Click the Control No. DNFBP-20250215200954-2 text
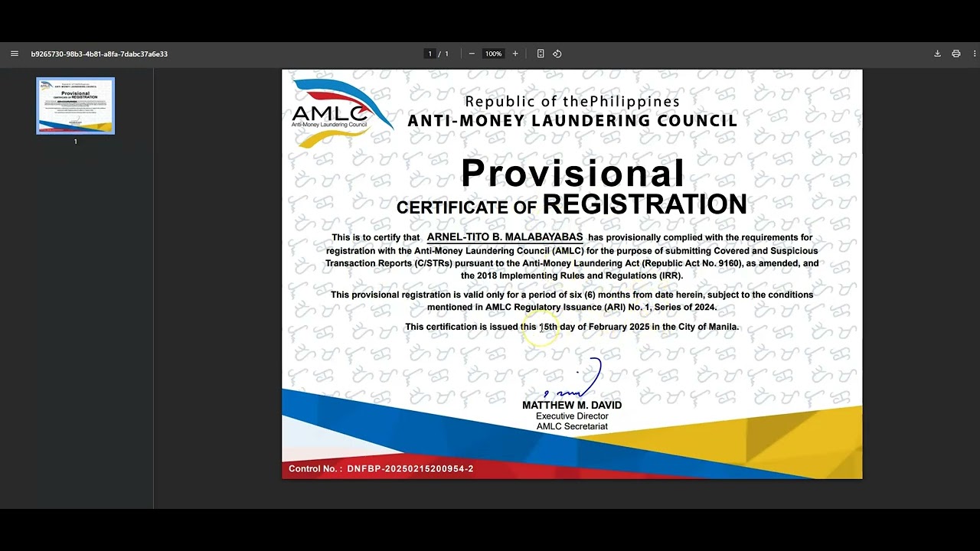 pos(381,468)
